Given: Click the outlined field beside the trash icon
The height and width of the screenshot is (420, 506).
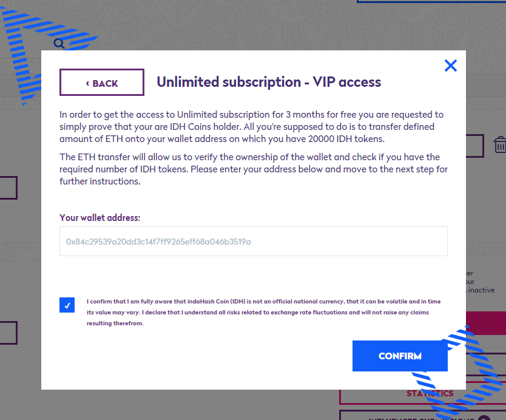Looking at the screenshot, I should point(475,146).
